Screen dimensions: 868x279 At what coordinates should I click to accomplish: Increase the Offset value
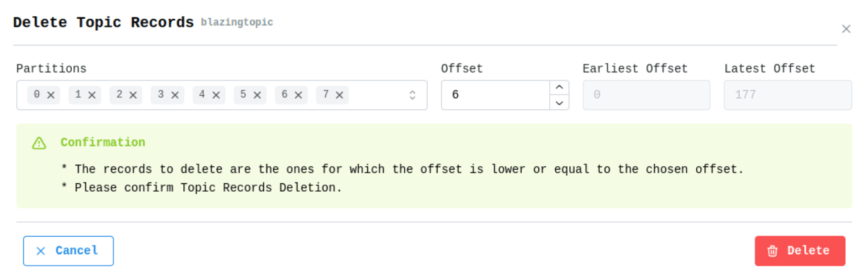[559, 88]
